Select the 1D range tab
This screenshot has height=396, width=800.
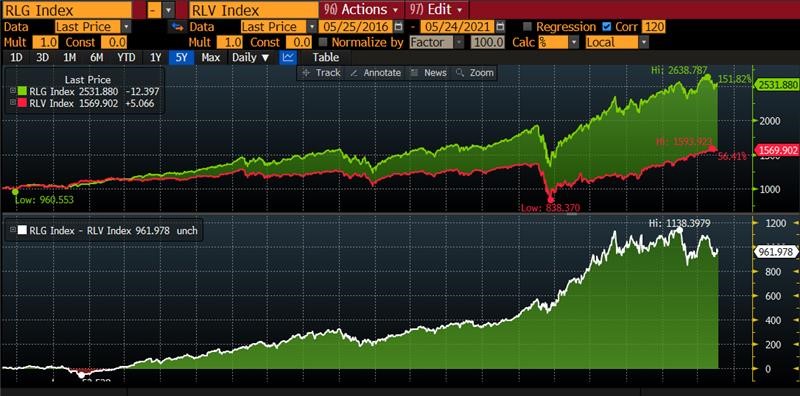(x=16, y=57)
